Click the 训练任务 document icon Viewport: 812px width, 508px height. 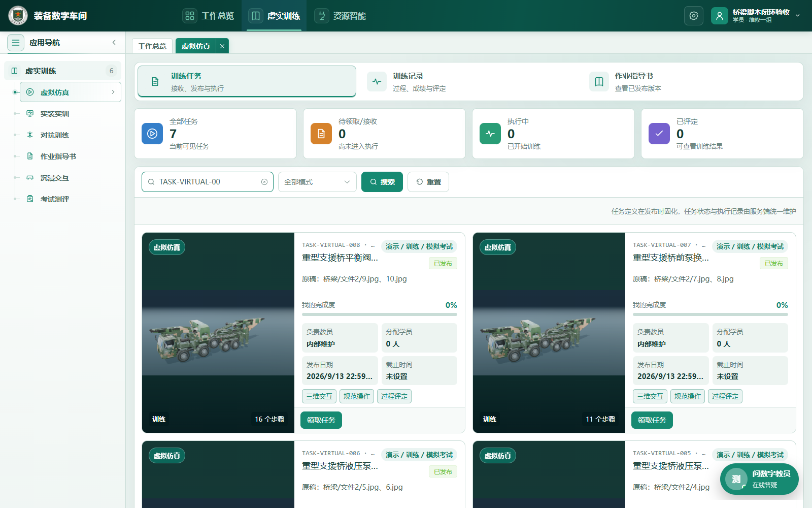(155, 82)
